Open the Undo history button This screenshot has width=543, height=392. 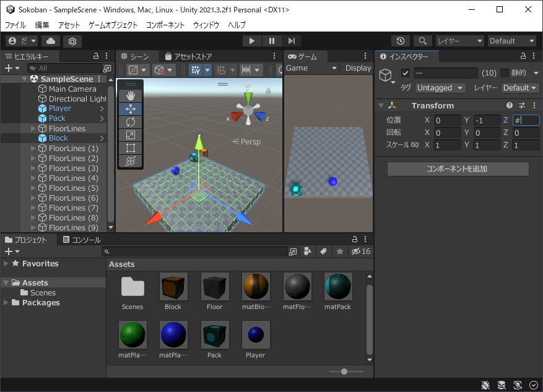point(401,41)
